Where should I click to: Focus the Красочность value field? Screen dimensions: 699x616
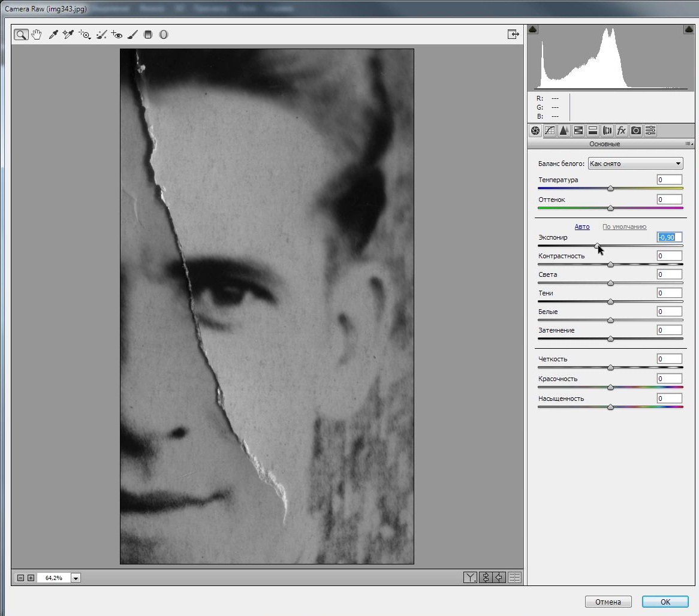pos(670,379)
